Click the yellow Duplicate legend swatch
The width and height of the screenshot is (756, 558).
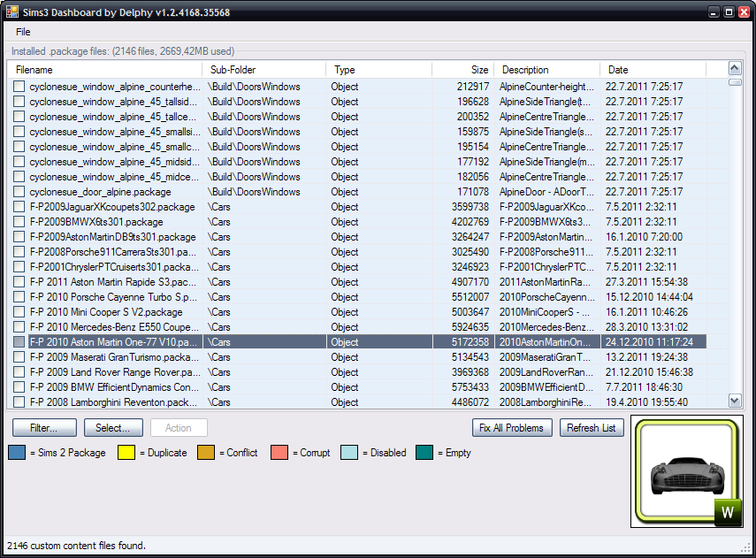click(126, 453)
